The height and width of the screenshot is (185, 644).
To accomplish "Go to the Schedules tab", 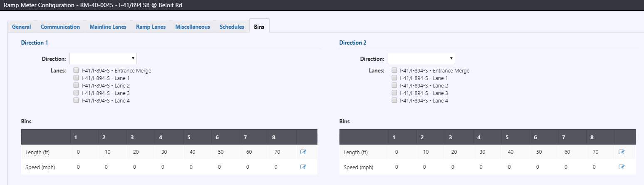I will [x=232, y=27].
